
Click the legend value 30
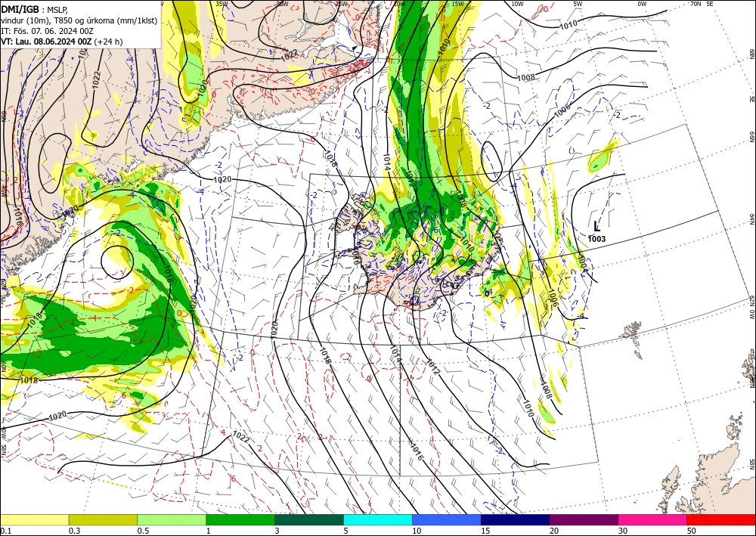(x=623, y=531)
